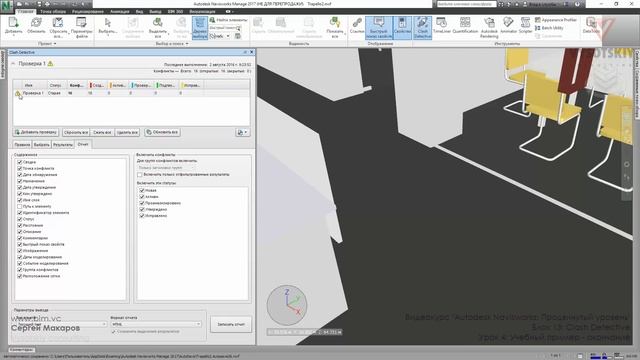
Task: Open the Autodesk Rendering tool
Action: pyautogui.click(x=489, y=27)
